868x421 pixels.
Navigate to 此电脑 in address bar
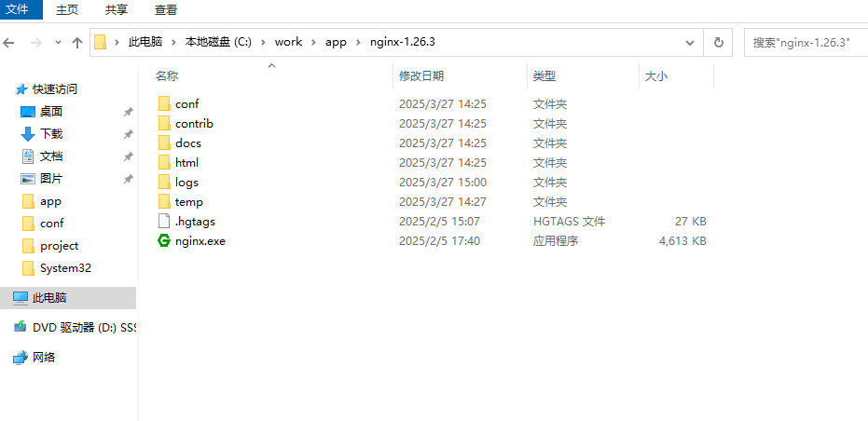coord(145,42)
